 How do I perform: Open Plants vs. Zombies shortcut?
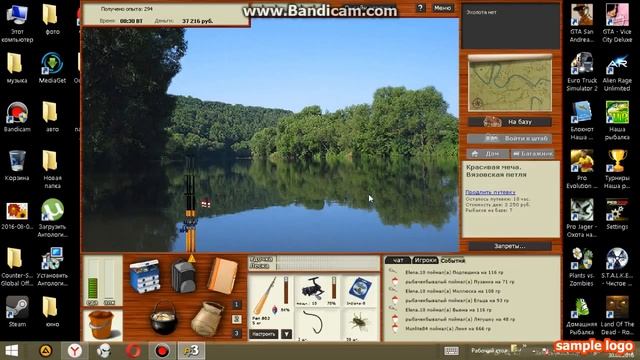point(582,267)
